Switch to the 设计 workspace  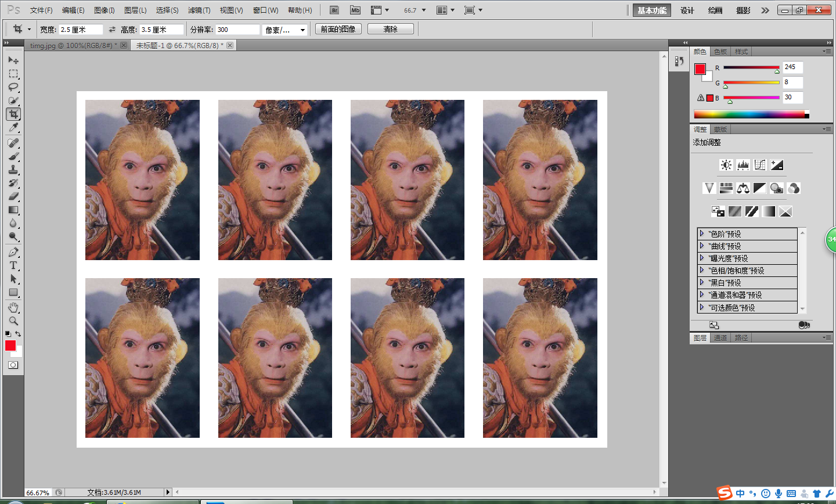[x=687, y=10]
